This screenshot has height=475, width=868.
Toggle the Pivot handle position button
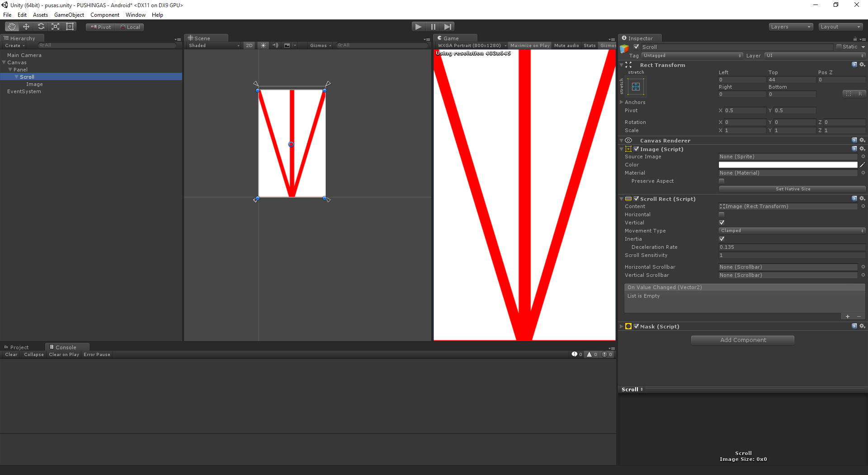pyautogui.click(x=101, y=27)
